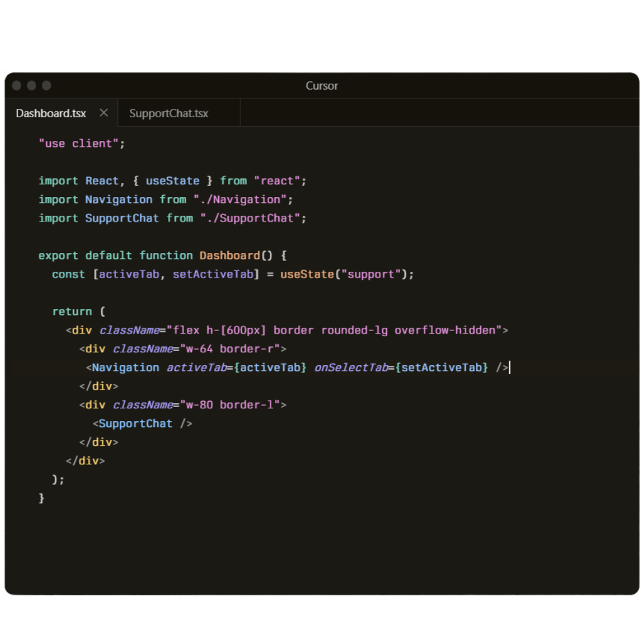
Task: Switch to the SupportChat.tsx tab
Action: 169,113
